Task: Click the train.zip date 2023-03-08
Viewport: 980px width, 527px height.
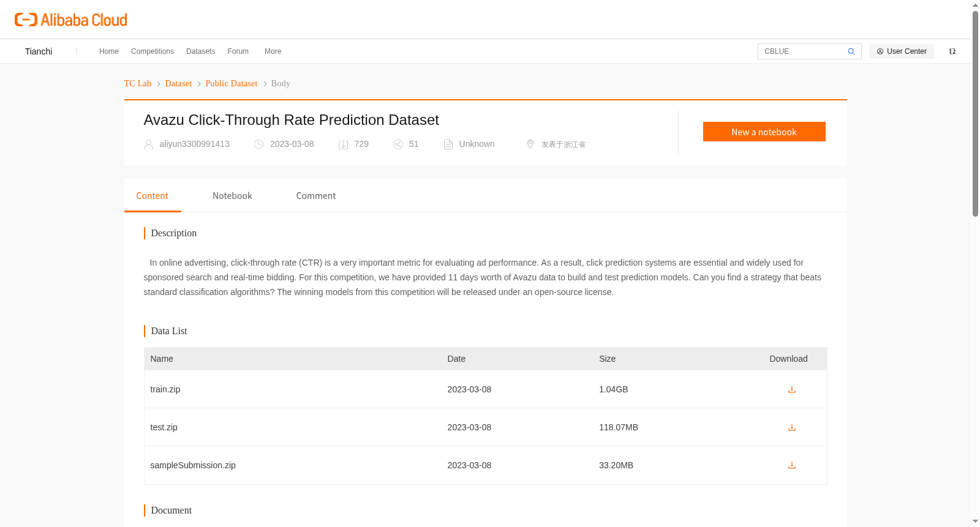Action: pyautogui.click(x=469, y=389)
